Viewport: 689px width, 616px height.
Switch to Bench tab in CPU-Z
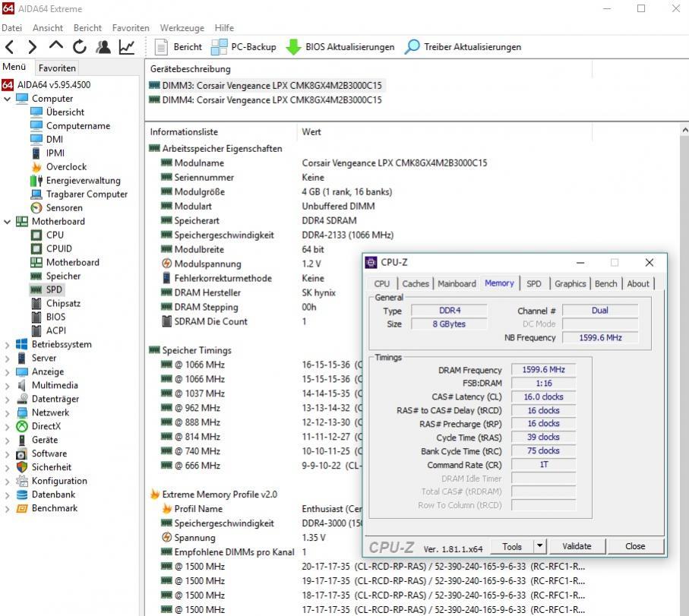pyautogui.click(x=606, y=284)
